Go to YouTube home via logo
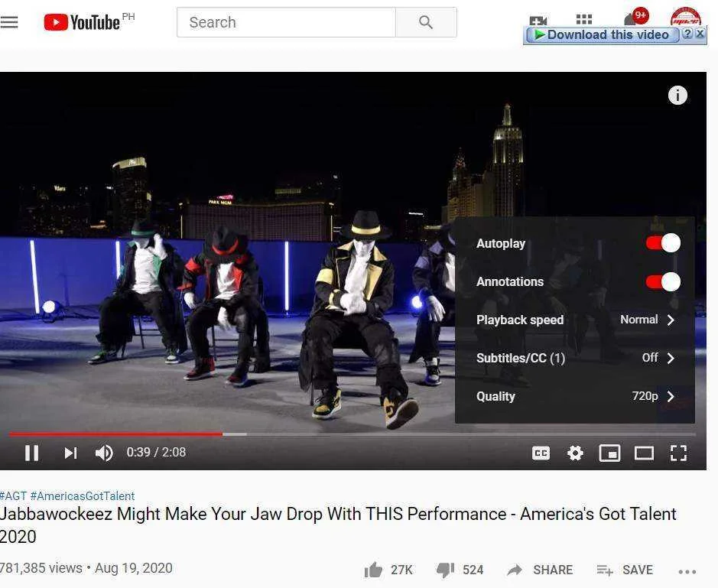 pyautogui.click(x=83, y=22)
